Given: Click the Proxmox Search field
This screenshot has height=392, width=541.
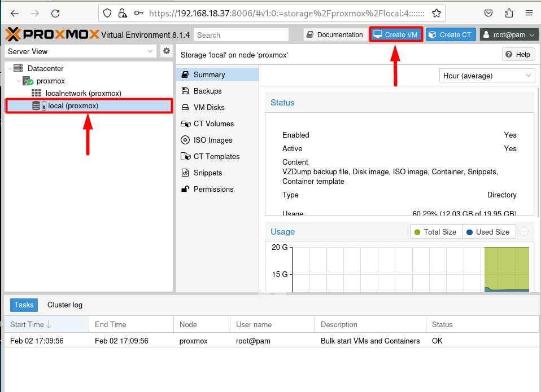Looking at the screenshot, I should pyautogui.click(x=241, y=35).
